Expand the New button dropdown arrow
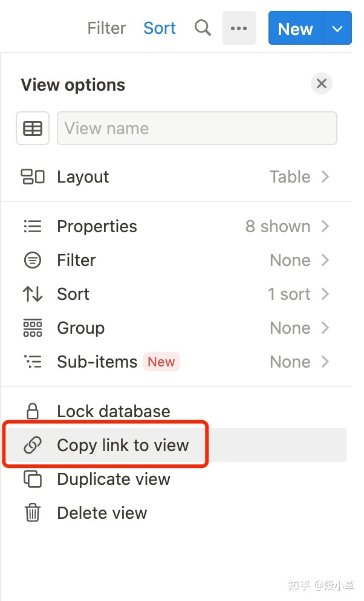This screenshot has height=601, width=364. pyautogui.click(x=337, y=28)
